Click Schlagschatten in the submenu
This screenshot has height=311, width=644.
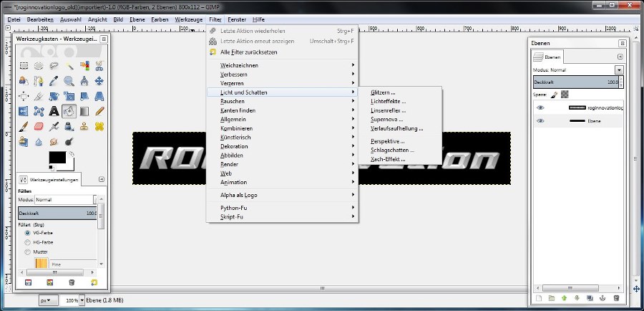pos(392,150)
